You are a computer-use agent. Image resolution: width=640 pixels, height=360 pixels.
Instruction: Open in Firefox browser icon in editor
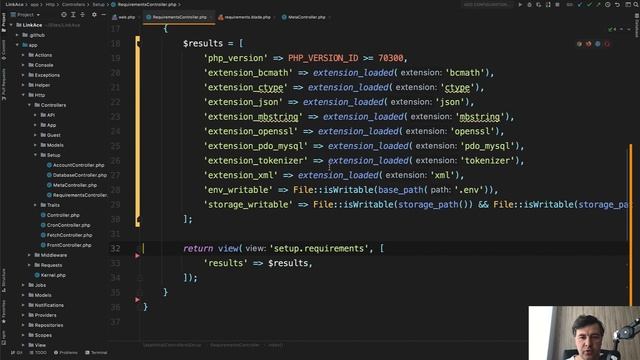point(589,44)
